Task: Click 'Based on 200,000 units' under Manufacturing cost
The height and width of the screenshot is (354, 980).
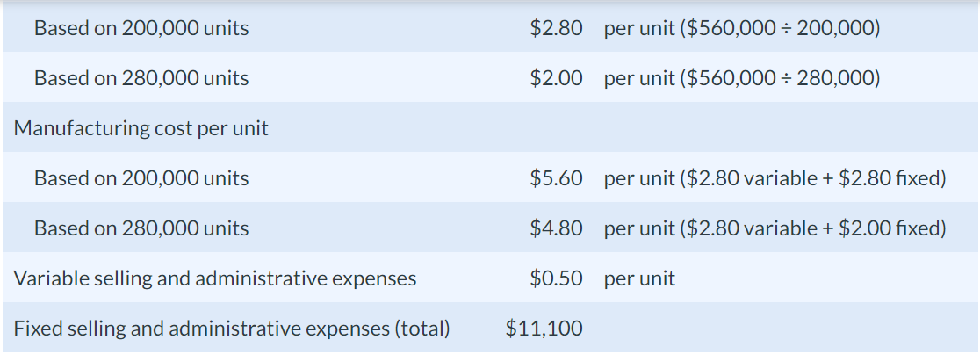Action: [141, 178]
